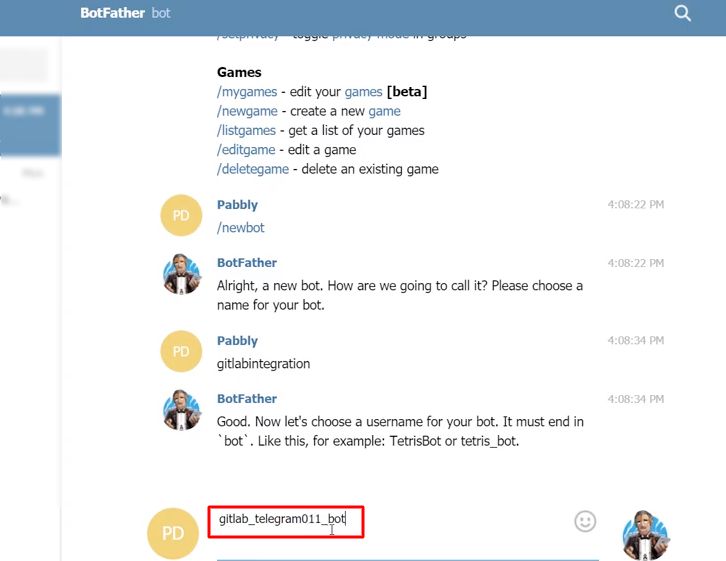Click Pabbly name above gitlabintegration message
The height and width of the screenshot is (561, 726).
click(x=237, y=341)
